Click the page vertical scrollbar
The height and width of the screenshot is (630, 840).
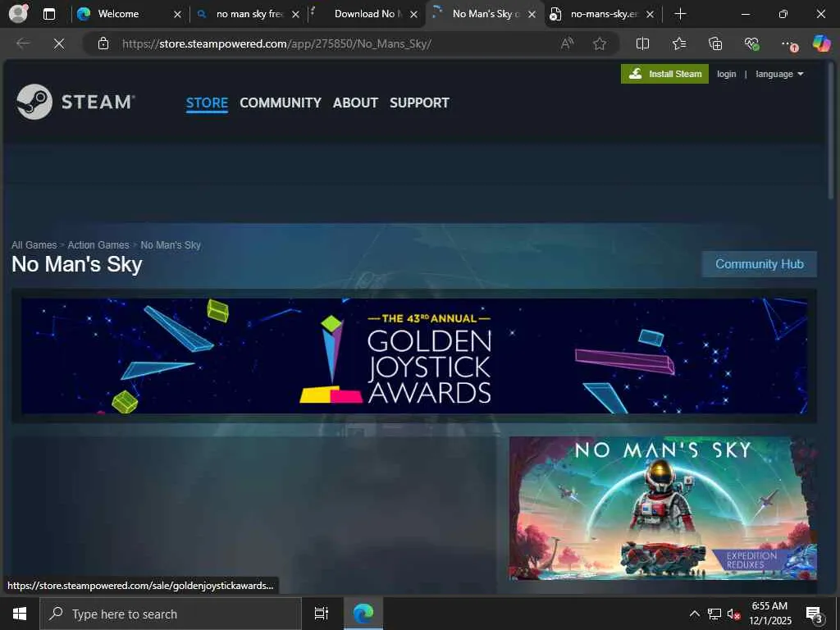pos(831,131)
